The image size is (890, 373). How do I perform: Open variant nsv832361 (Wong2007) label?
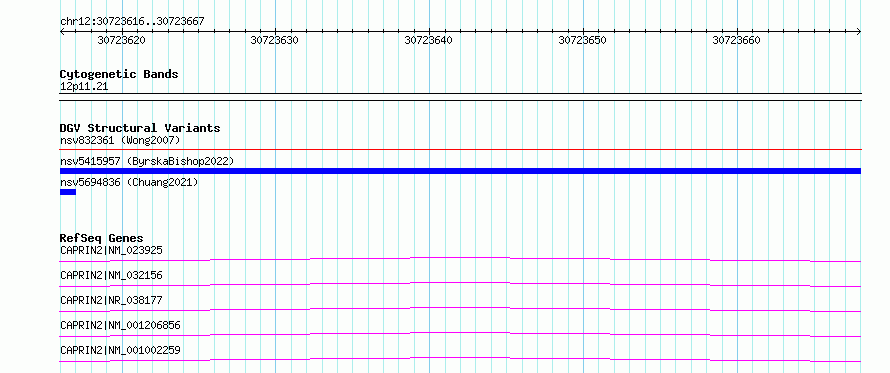coord(120,140)
